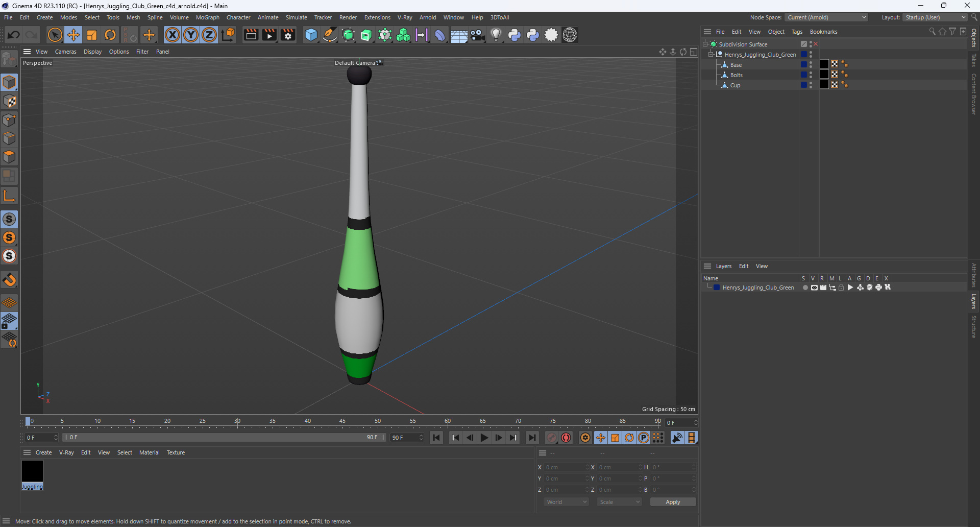The height and width of the screenshot is (527, 980).
Task: Click the Floor grid icon
Action: click(x=459, y=35)
